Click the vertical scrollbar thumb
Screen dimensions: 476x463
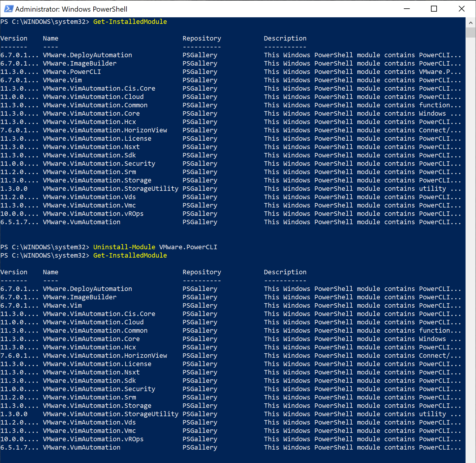click(x=471, y=32)
